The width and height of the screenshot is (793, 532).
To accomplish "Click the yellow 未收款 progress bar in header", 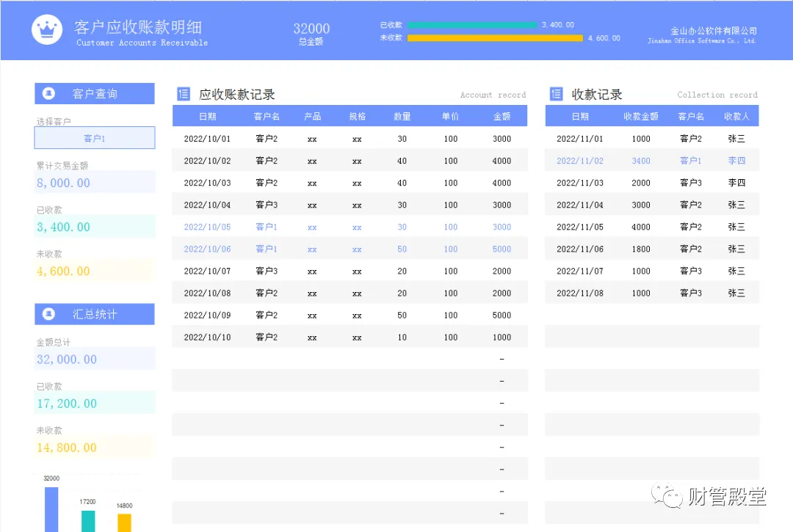I will pyautogui.click(x=495, y=38).
